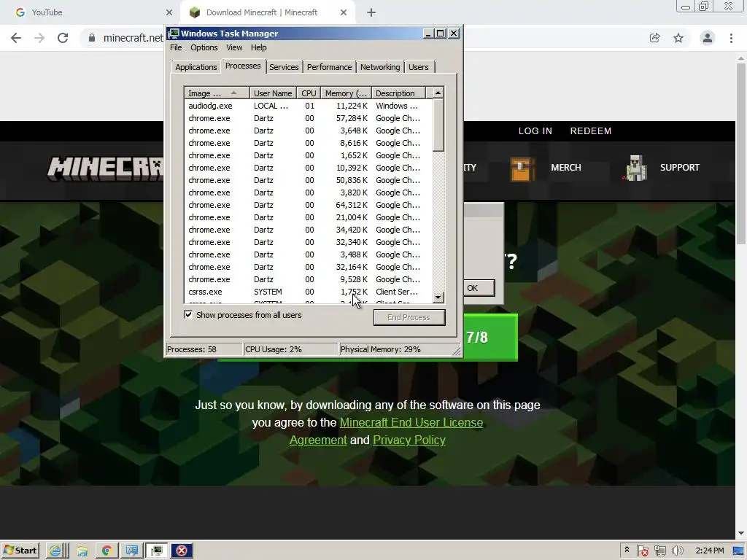This screenshot has height=560, width=747.
Task: Click the Chrome back arrow icon
Action: pos(16,38)
